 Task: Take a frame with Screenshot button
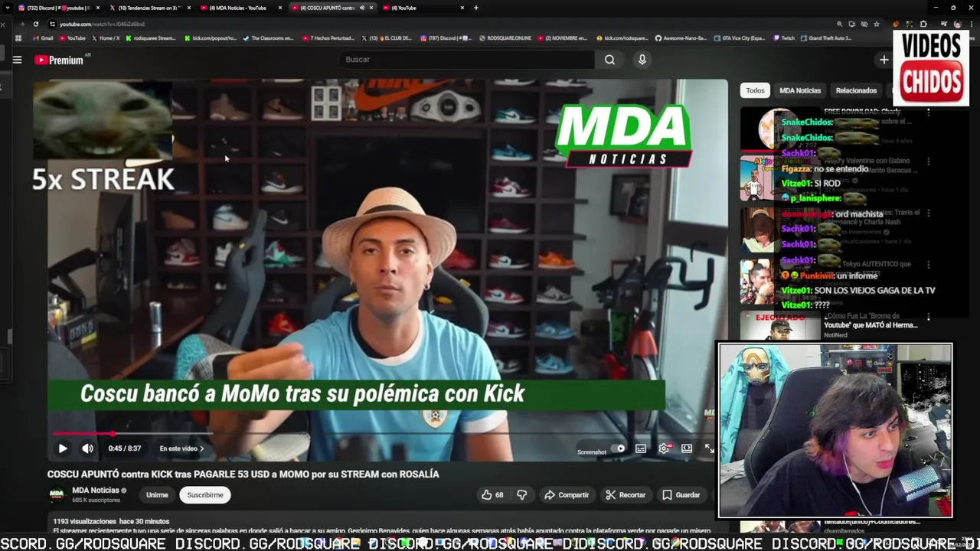(591, 452)
